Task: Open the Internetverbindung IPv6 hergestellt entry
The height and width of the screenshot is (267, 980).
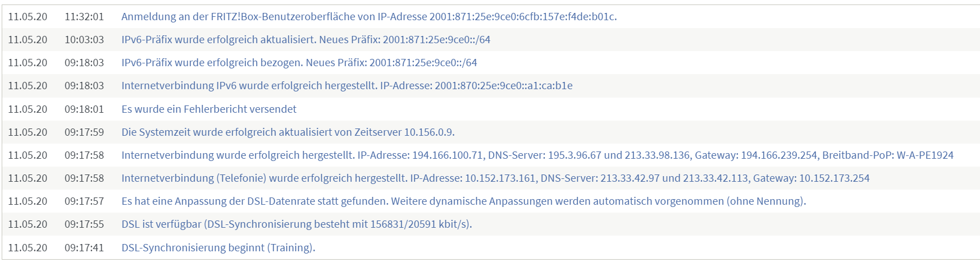Action: [x=347, y=86]
